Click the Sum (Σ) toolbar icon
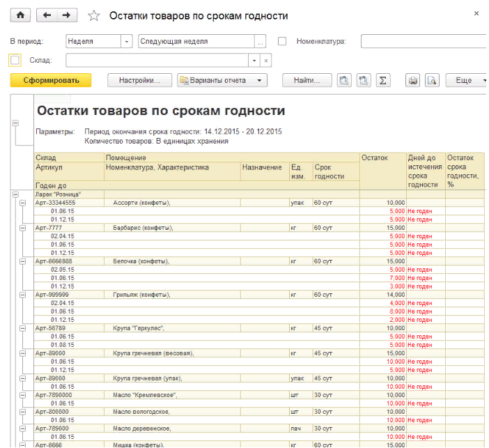Viewport: 489px width, 448px height. (x=382, y=81)
